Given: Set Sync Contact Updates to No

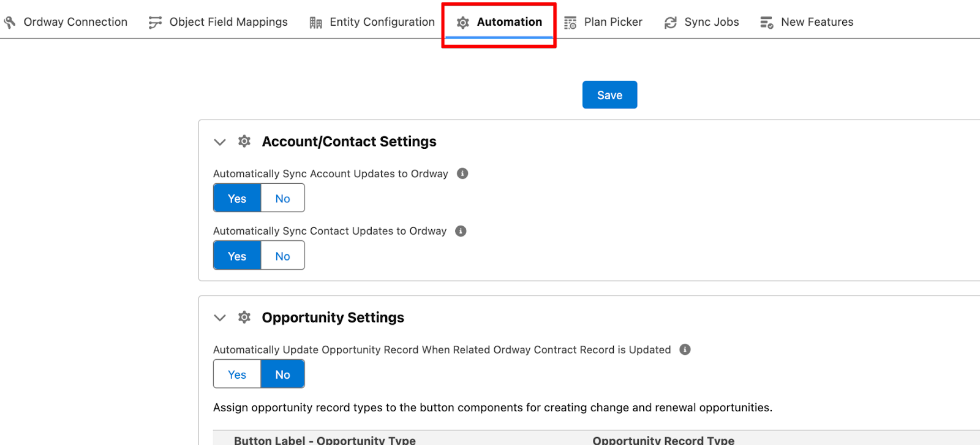Looking at the screenshot, I should click(x=282, y=256).
